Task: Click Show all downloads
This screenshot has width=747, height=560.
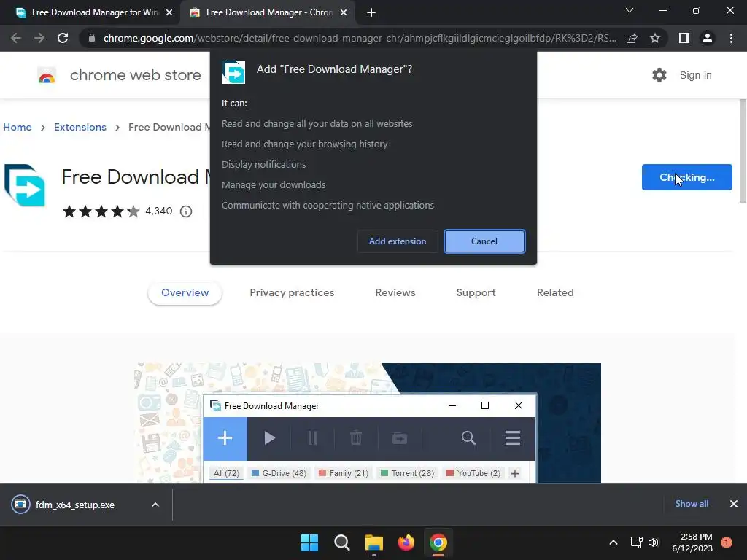Action: 692,504
